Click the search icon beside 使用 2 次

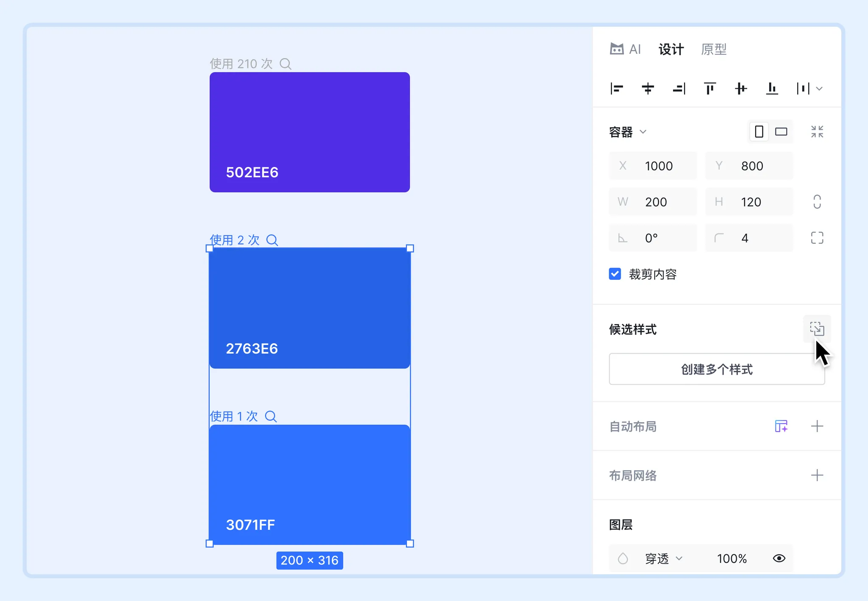click(x=272, y=240)
